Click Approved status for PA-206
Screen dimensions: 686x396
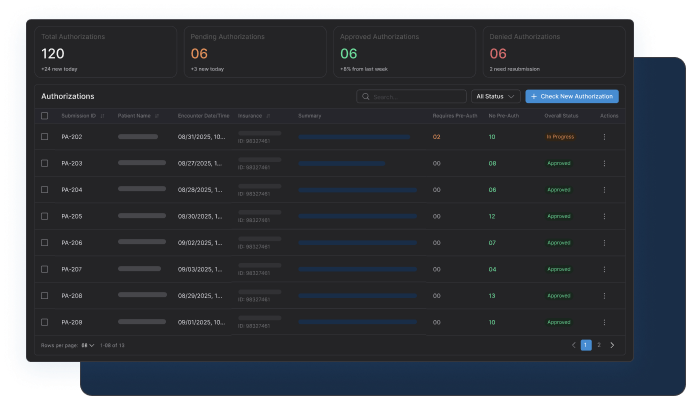[x=559, y=243]
